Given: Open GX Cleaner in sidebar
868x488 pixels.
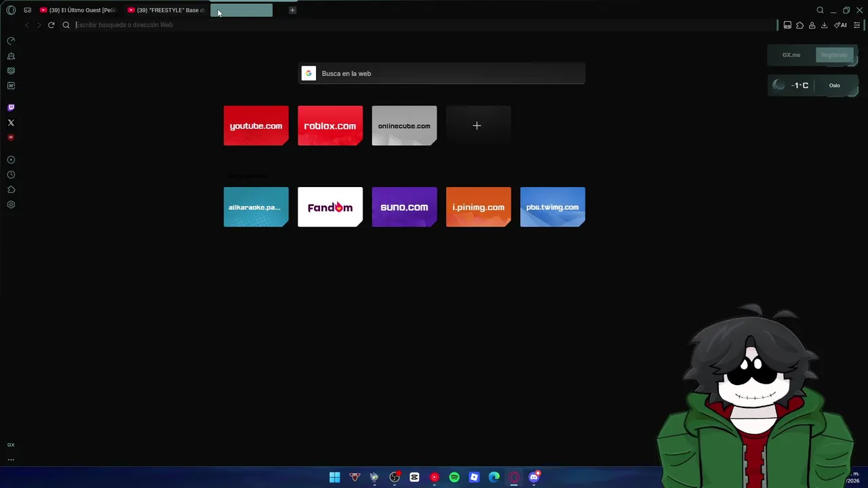Looking at the screenshot, I should 11,56.
